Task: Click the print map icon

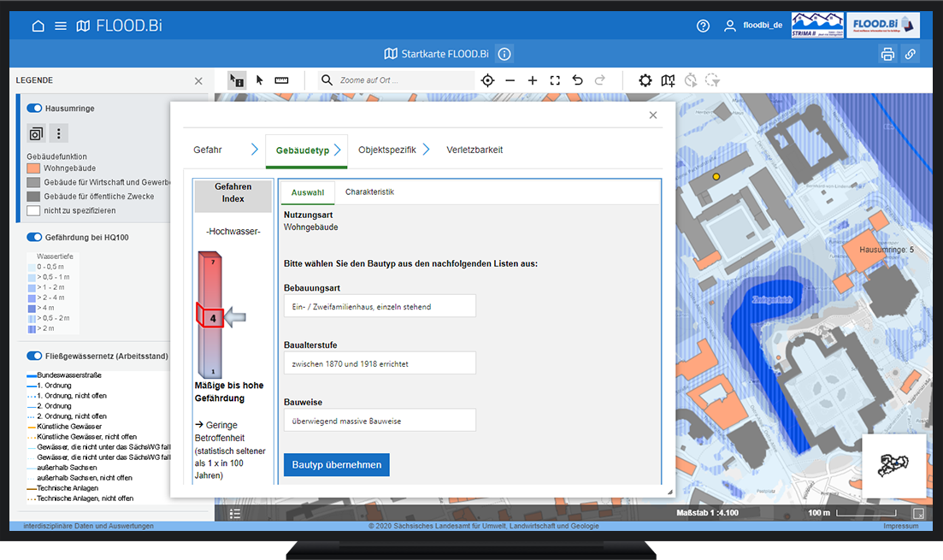Action: tap(887, 55)
